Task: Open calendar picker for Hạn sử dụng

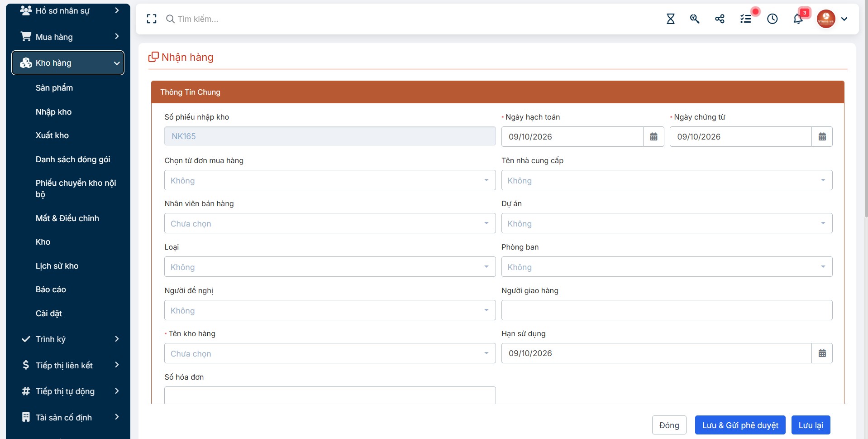Action: point(822,353)
